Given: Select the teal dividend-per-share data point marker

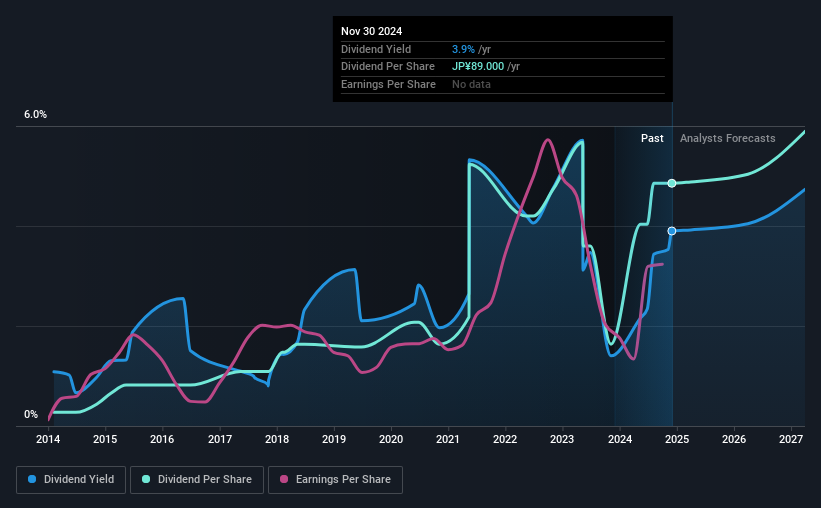Looking at the screenshot, I should coord(672,183).
